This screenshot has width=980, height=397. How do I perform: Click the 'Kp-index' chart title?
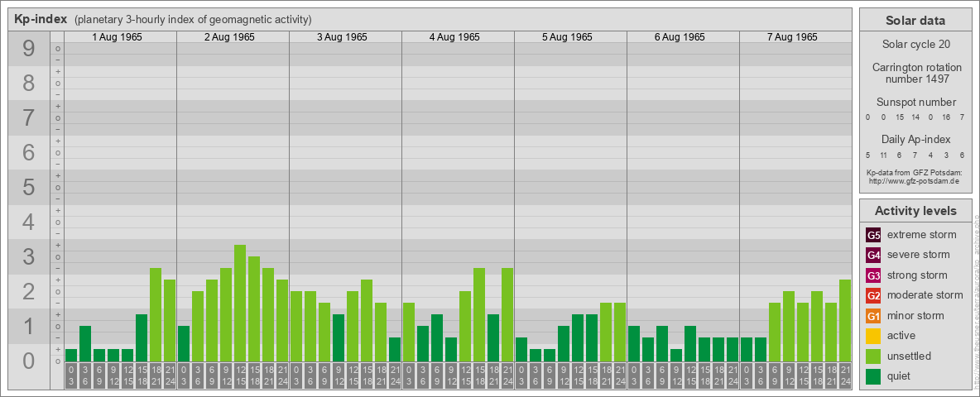pos(41,19)
